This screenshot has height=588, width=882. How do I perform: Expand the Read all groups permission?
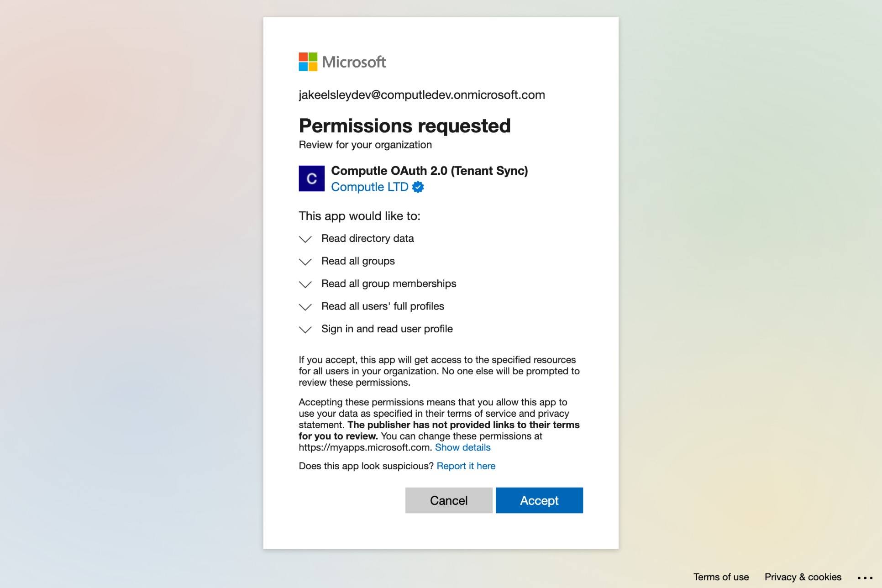[305, 262]
